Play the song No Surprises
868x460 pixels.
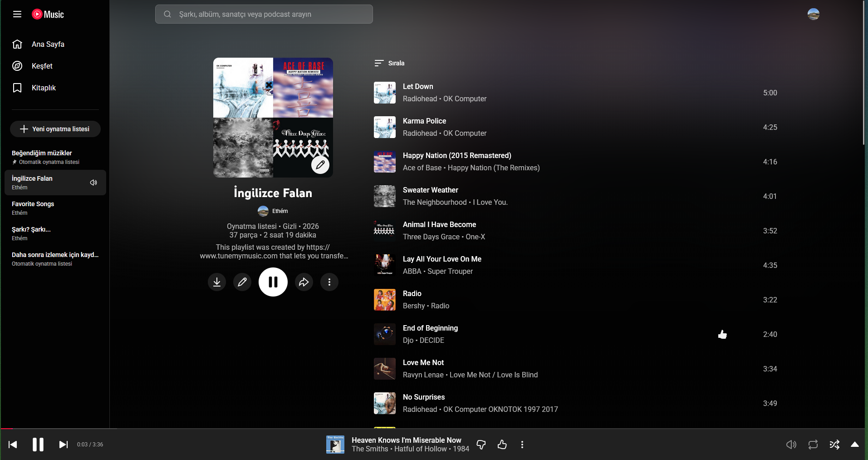424,397
